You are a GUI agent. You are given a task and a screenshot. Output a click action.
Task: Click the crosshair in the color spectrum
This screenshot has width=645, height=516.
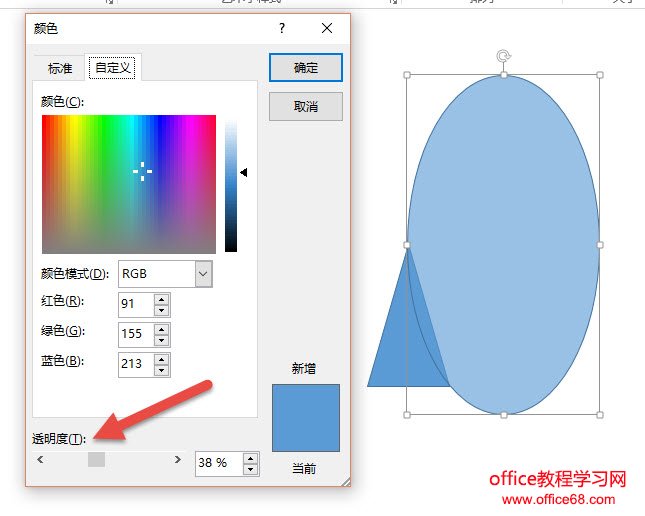143,171
